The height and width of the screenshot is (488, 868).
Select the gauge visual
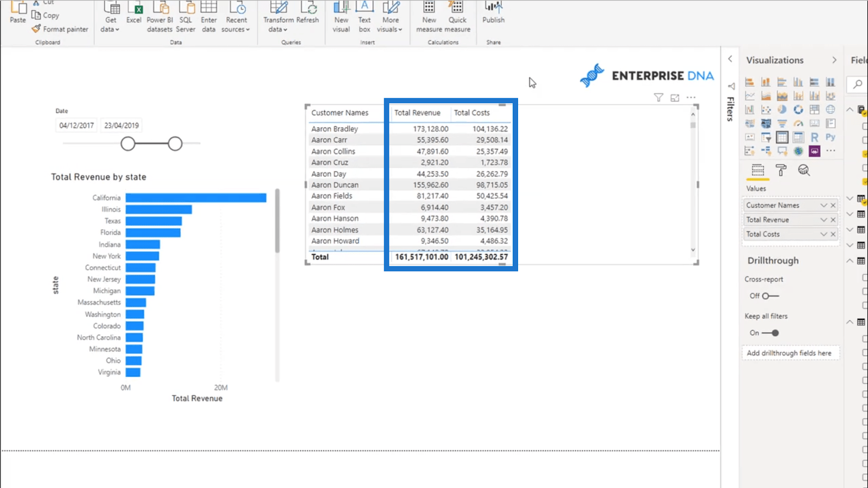(x=798, y=124)
